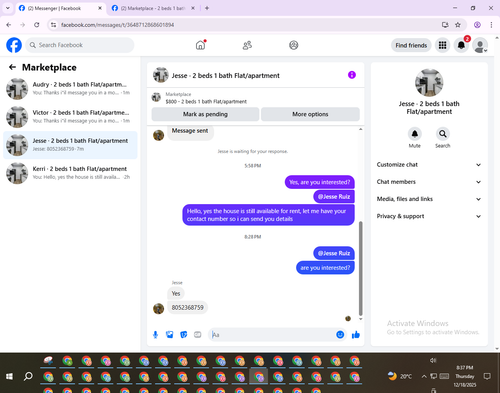The height and width of the screenshot is (393, 500).
Task: Expand Privacy & support section
Action: coord(429,216)
